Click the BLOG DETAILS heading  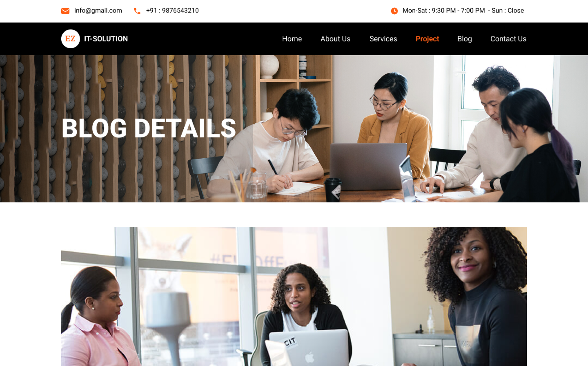(149, 128)
